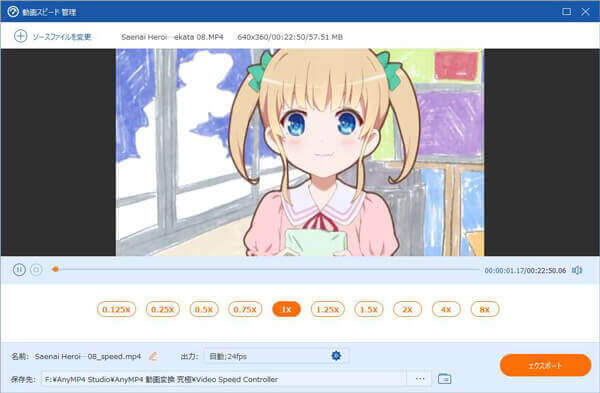Click the app logo in title bar
Viewport: 600px width, 393px height.
[x=13, y=11]
